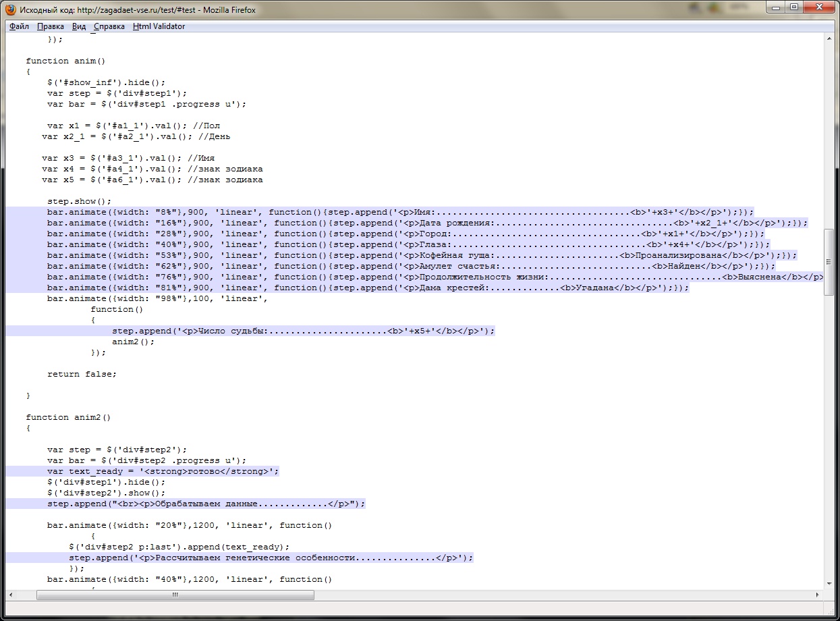Click the step.append line with Обрабатываем данные
This screenshot has height=621, width=840.
(206, 504)
